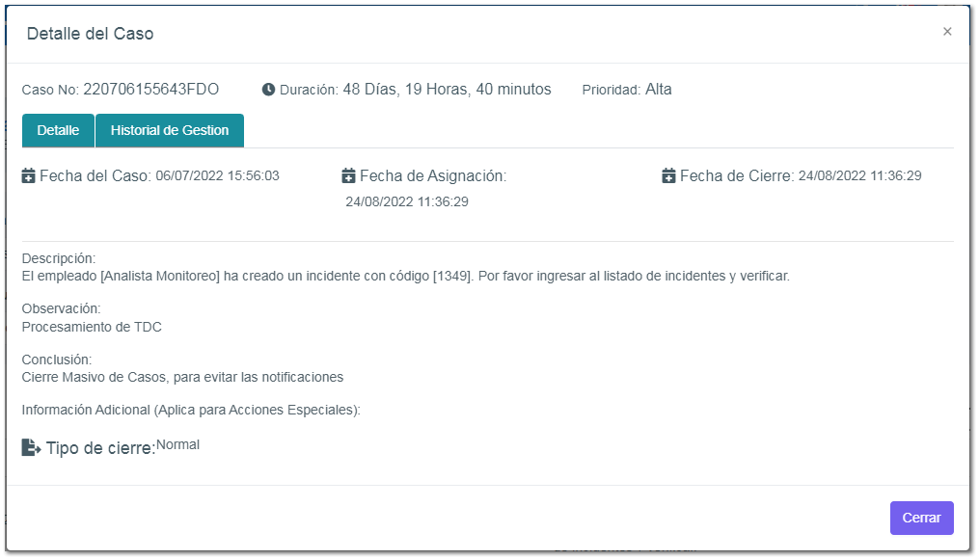Dismiss the dialog with the X icon
The width and height of the screenshot is (979, 560).
947,32
